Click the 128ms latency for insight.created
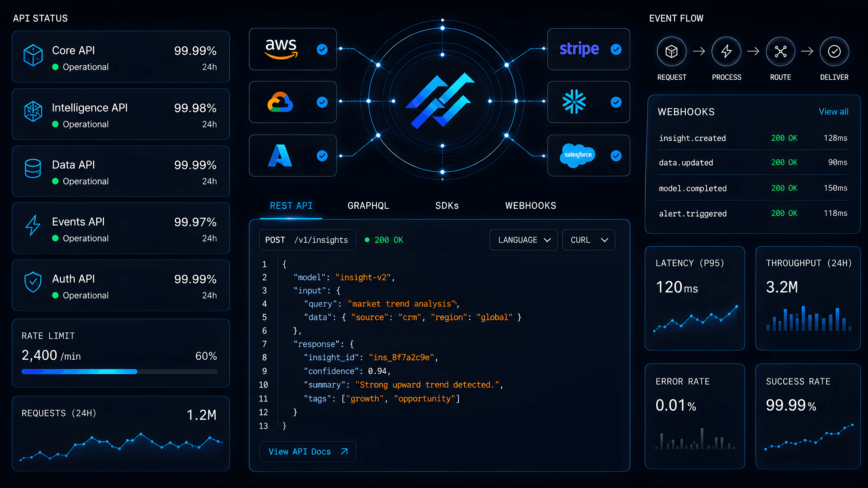The width and height of the screenshot is (868, 488). (x=835, y=138)
